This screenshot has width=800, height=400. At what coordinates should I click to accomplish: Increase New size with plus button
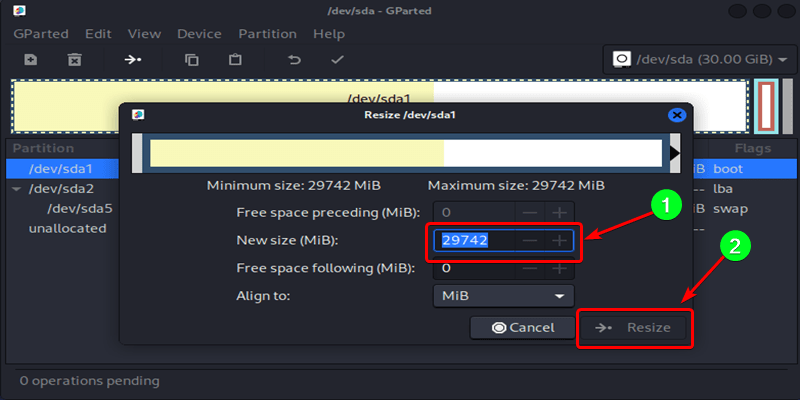click(560, 241)
